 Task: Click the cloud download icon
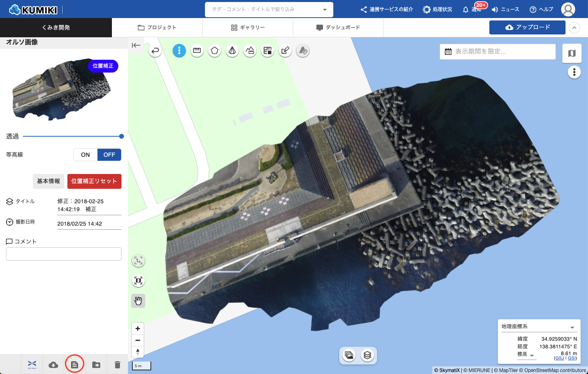point(53,365)
